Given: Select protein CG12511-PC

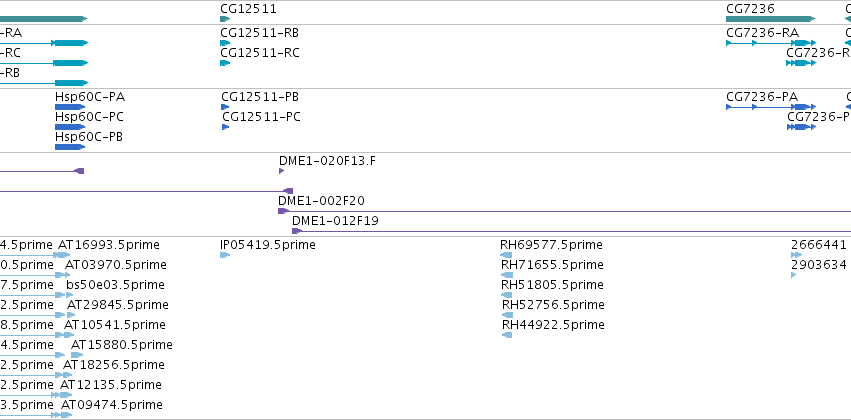Looking at the screenshot, I should coord(261,117).
